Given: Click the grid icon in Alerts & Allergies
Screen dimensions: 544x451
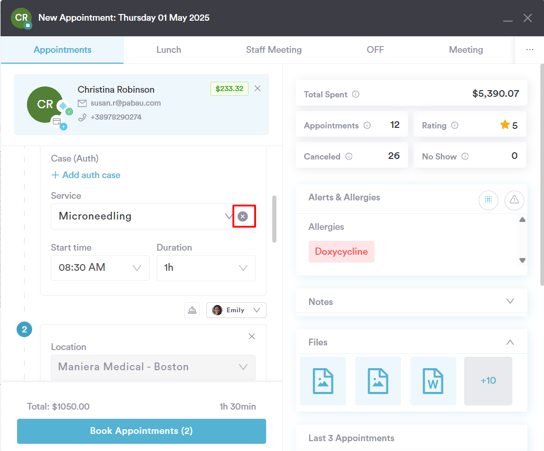Looking at the screenshot, I should [x=488, y=200].
